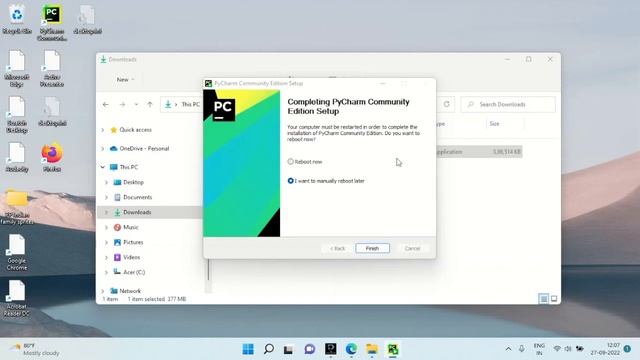Click the New button in Downloads window
Image resolution: width=640 pixels, height=360 pixels.
(x=125, y=80)
